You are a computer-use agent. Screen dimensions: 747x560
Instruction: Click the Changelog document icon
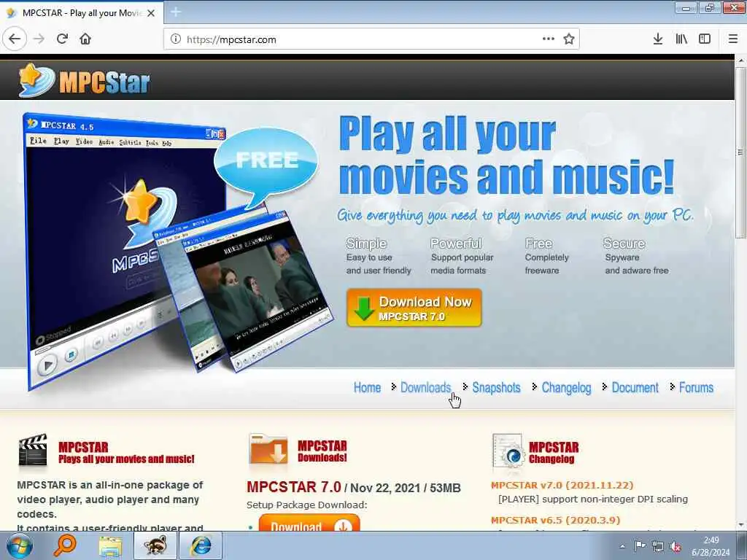(x=508, y=451)
